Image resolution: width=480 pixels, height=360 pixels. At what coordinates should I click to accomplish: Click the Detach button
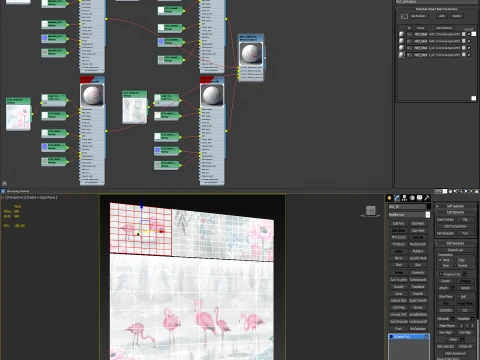click(465, 288)
